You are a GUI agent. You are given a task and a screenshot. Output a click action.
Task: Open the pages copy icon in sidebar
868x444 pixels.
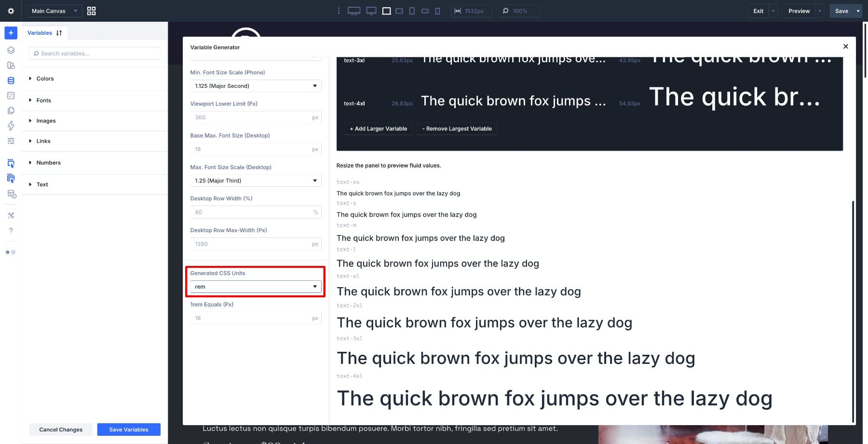tap(11, 111)
